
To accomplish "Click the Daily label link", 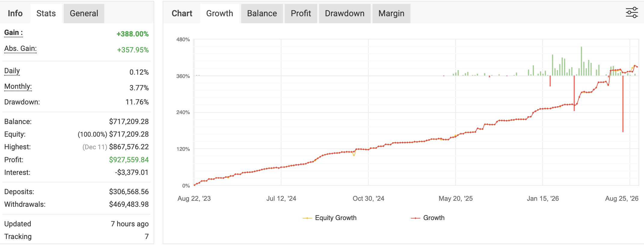I will (12, 71).
